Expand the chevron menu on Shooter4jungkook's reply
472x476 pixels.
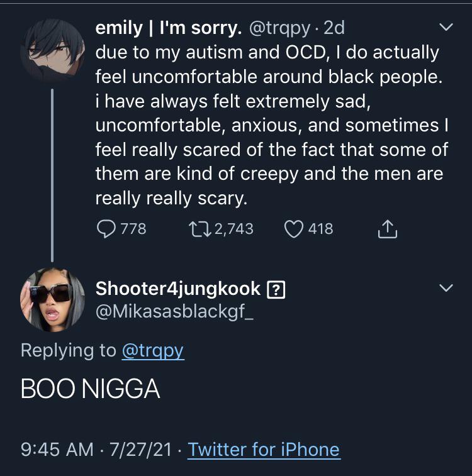[x=446, y=288]
